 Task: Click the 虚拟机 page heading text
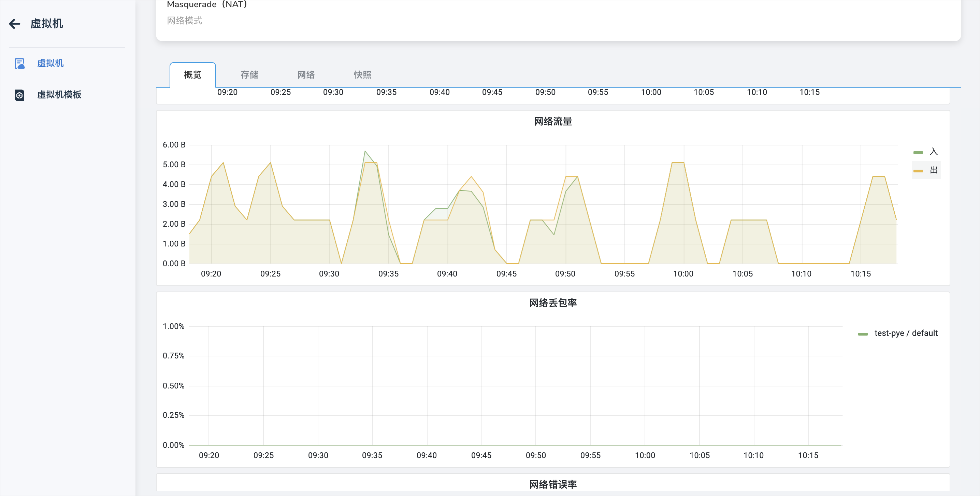47,24
